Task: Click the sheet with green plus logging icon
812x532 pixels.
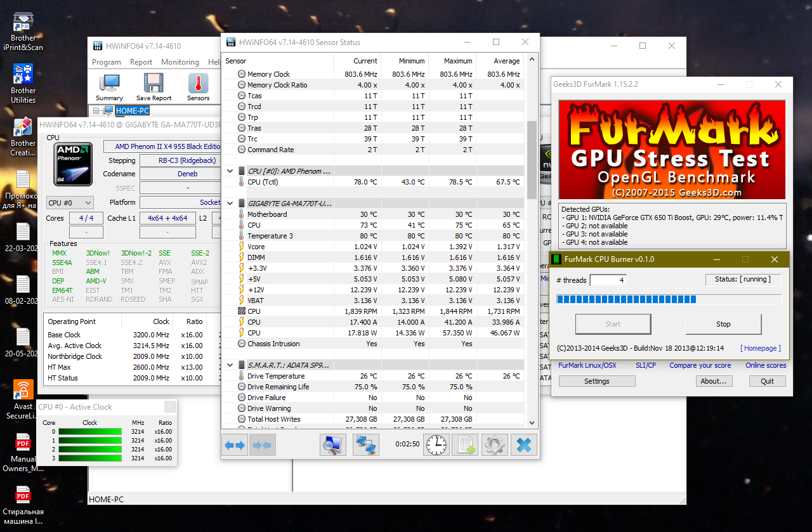Action: click(465, 445)
